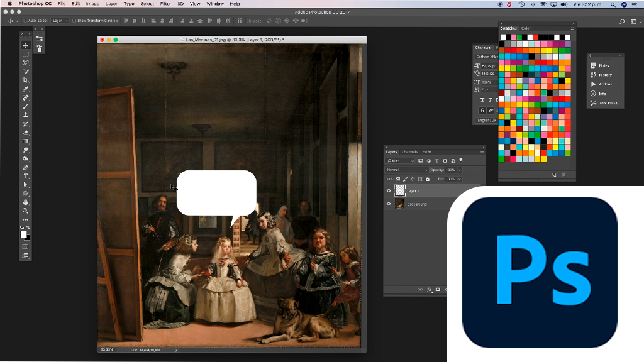Open the Normal blend mode dropdown
This screenshot has width=644, height=362.
pos(407,170)
